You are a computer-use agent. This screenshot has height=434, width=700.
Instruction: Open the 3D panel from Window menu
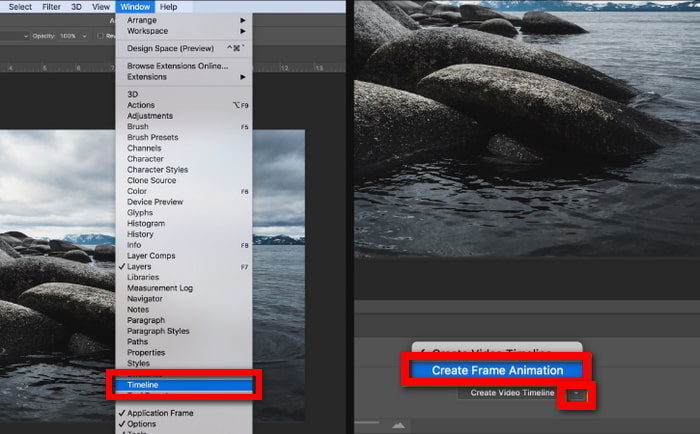pyautogui.click(x=184, y=94)
